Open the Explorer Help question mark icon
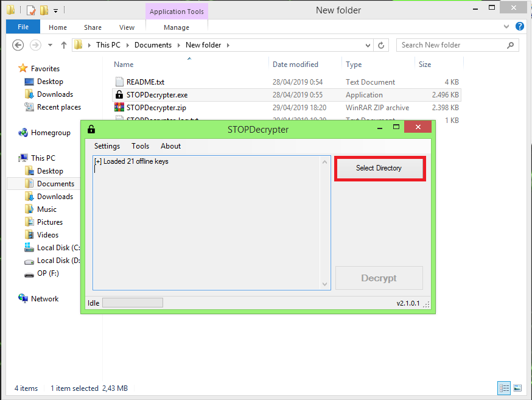This screenshot has height=400, width=532. pyautogui.click(x=519, y=26)
